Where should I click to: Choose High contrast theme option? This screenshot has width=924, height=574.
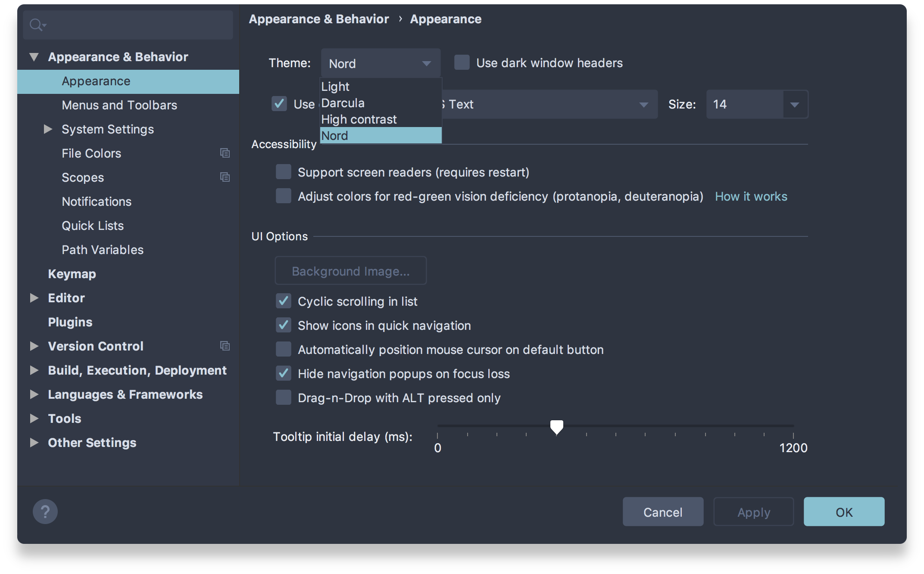coord(359,119)
